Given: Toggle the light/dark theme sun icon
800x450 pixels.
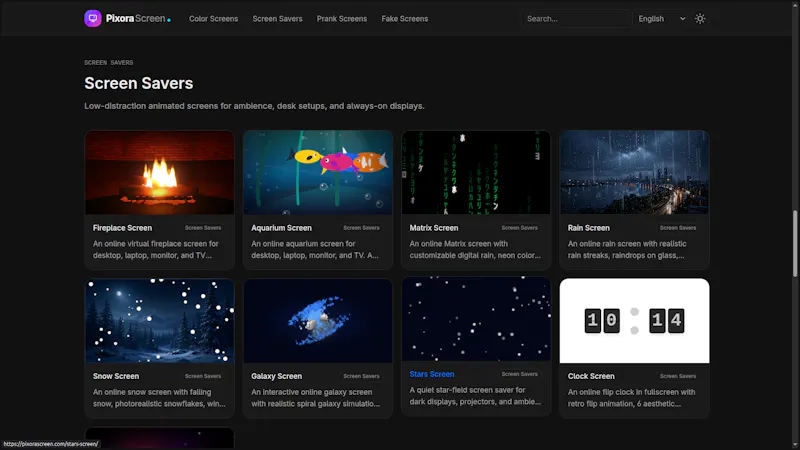Looking at the screenshot, I should [700, 18].
